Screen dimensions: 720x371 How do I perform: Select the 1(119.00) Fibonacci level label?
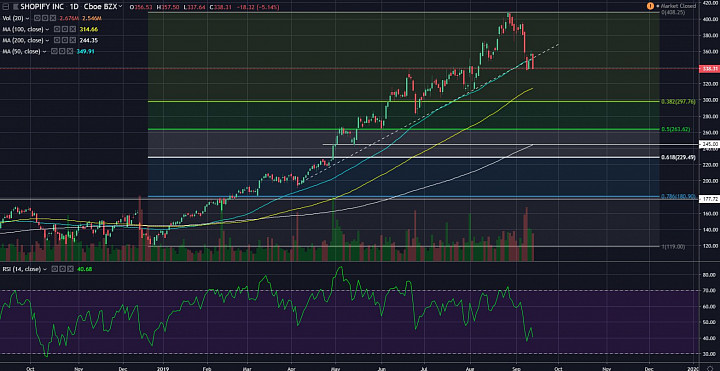(674, 247)
